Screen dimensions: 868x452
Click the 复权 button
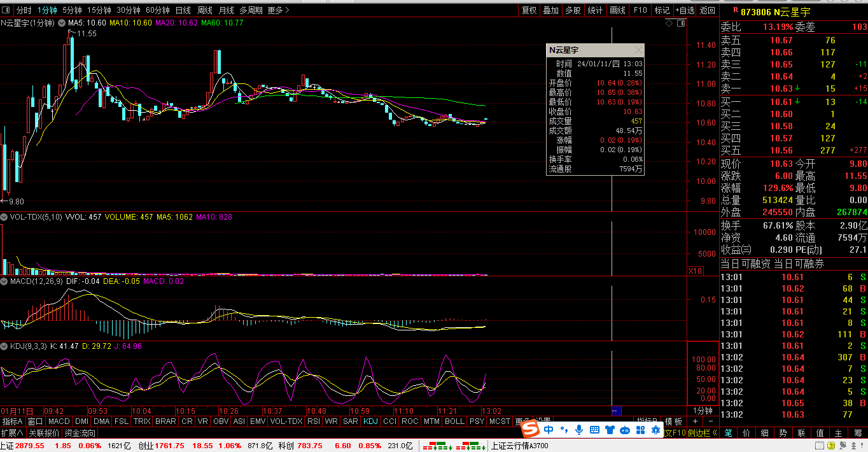point(529,10)
